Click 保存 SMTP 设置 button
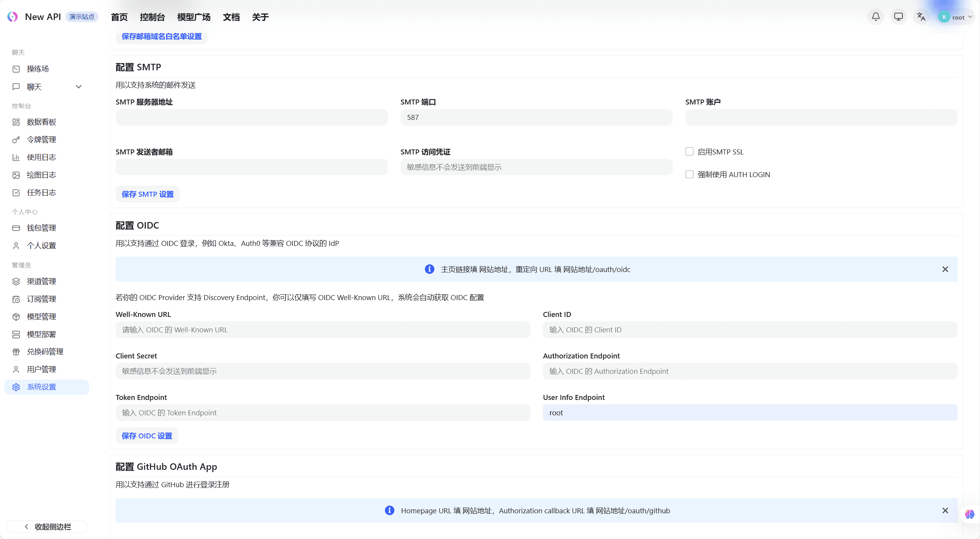The width and height of the screenshot is (980, 539). 148,194
